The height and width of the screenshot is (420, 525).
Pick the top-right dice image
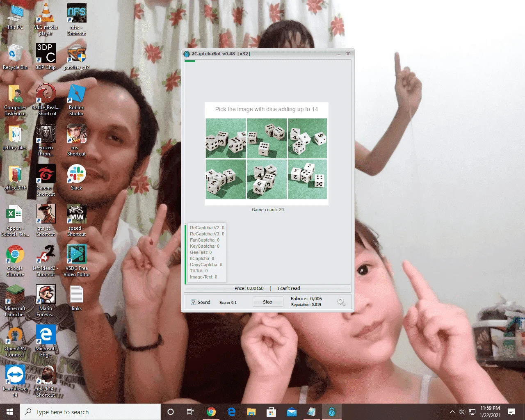[308, 139]
